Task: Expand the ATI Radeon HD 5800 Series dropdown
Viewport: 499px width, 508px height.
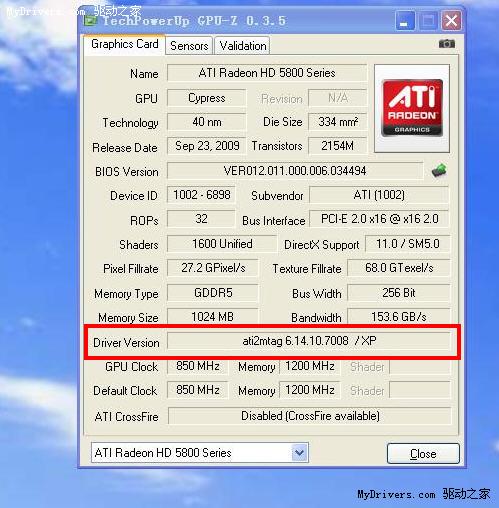Action: click(299, 453)
